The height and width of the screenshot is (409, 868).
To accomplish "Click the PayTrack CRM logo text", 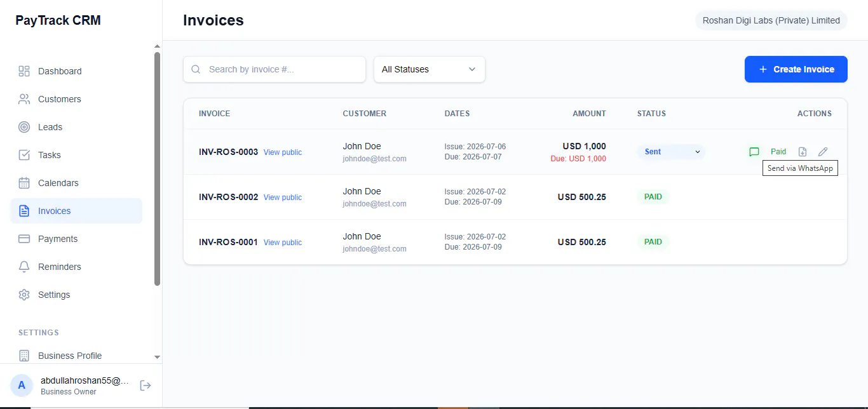I will coord(58,20).
